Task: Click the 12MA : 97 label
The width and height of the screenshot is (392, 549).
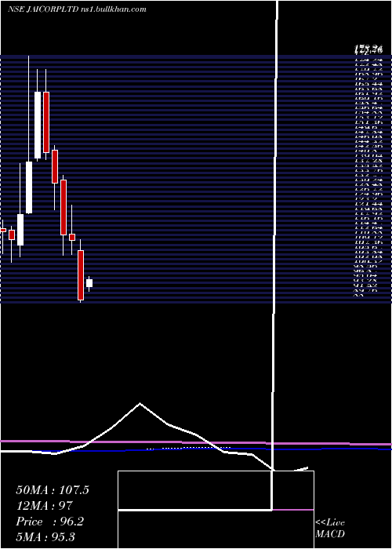Action: coord(45,506)
